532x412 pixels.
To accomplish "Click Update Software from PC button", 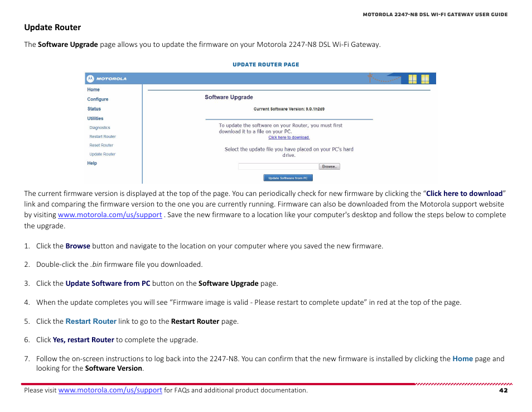I will click(x=288, y=178).
